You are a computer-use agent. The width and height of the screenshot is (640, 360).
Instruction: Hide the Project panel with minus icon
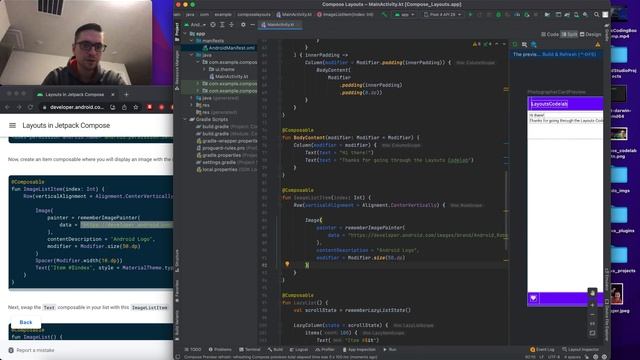click(252, 24)
